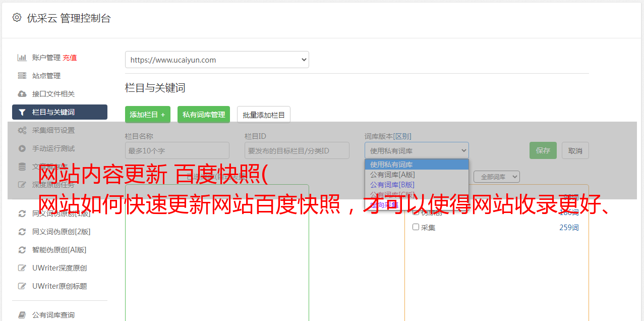
Task: Choose 公有词库[A版] in the dropdown list
Action: (x=417, y=175)
